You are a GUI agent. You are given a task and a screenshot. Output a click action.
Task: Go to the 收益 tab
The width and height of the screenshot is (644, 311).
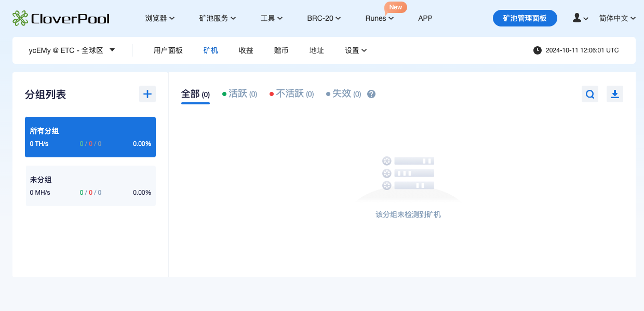tap(246, 50)
